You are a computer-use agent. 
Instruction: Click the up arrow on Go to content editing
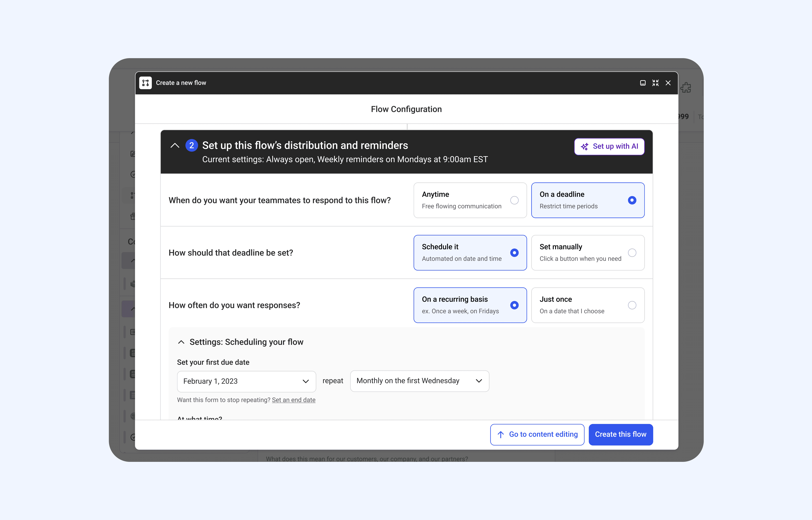click(501, 435)
